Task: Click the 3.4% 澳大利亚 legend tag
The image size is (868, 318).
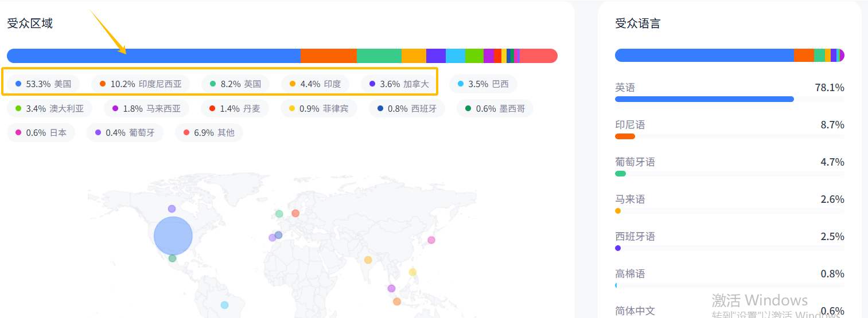Action: [50, 108]
